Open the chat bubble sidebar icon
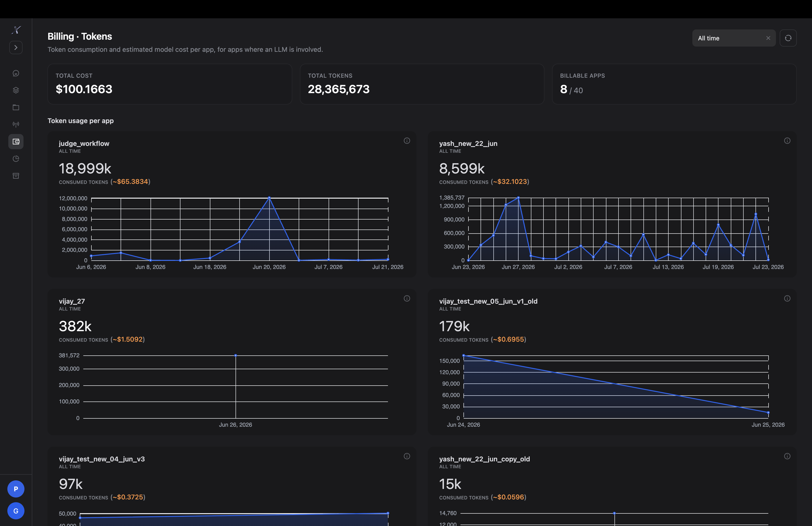The height and width of the screenshot is (526, 812). 16,73
